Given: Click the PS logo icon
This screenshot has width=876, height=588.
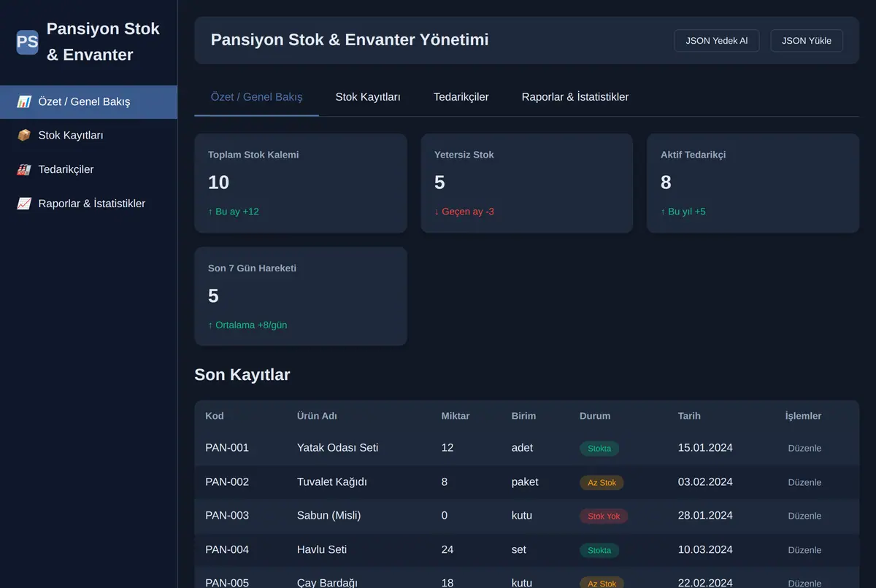Looking at the screenshot, I should (27, 42).
